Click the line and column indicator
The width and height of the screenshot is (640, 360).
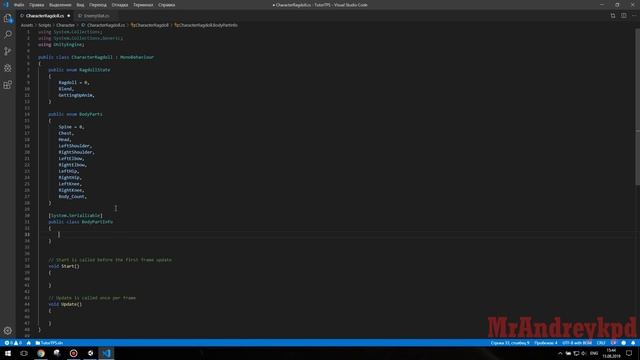pyautogui.click(x=510, y=343)
